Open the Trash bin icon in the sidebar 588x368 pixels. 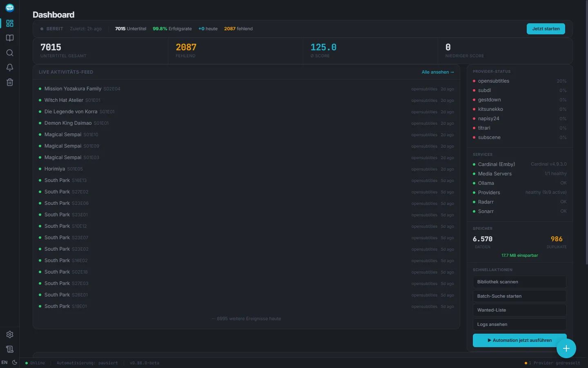10,82
